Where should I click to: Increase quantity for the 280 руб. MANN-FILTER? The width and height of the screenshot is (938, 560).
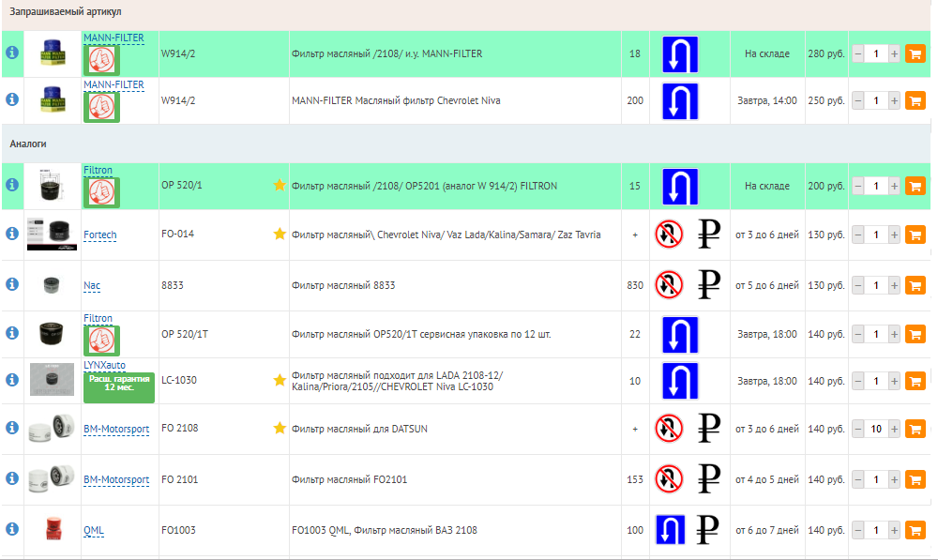(894, 53)
